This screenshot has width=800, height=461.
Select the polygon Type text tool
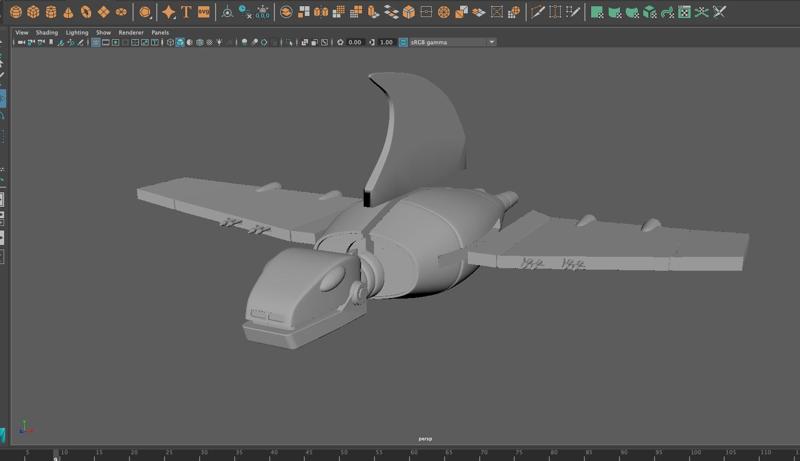186,12
